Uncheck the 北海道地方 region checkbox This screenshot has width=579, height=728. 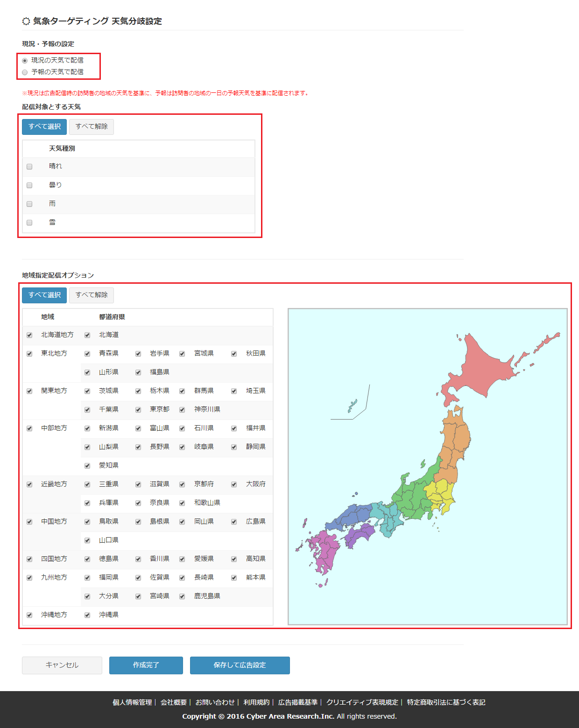pyautogui.click(x=29, y=335)
